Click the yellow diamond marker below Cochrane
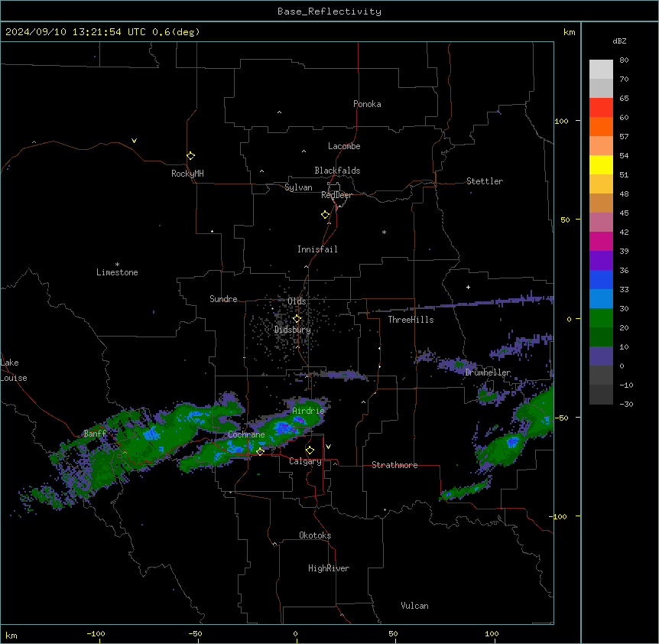Viewport: 659px width, 644px height. tap(260, 451)
